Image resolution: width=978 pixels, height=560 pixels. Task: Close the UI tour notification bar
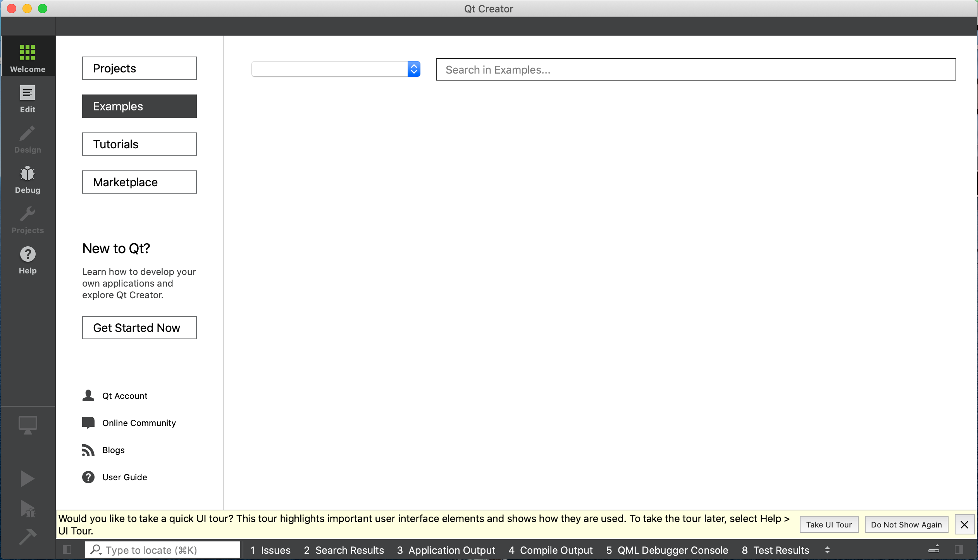tap(964, 525)
